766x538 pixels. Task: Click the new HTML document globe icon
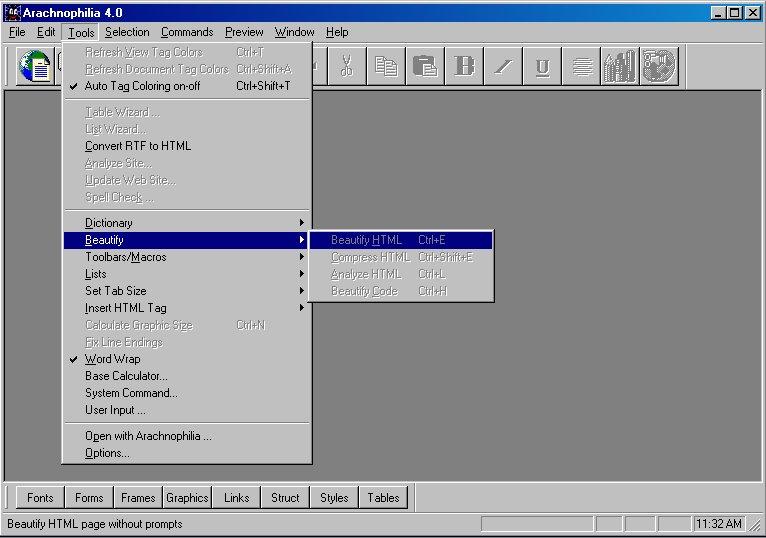(x=35, y=66)
